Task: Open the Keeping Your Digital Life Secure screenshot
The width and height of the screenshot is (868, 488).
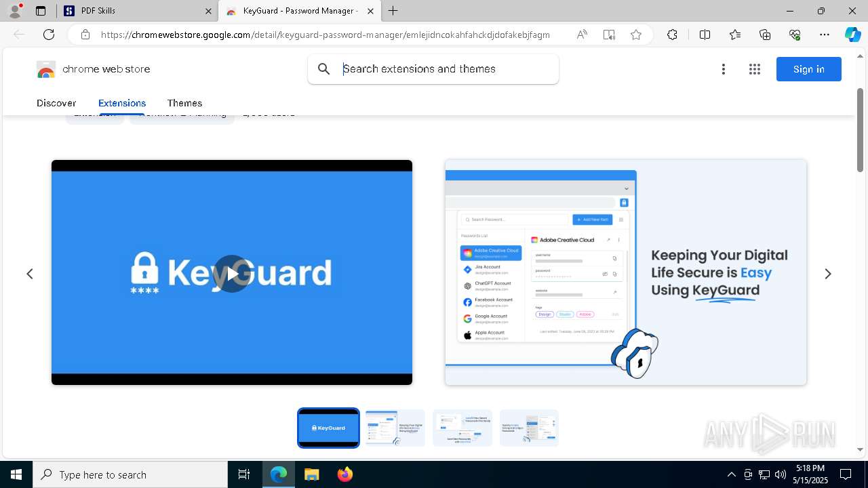Action: (626, 272)
